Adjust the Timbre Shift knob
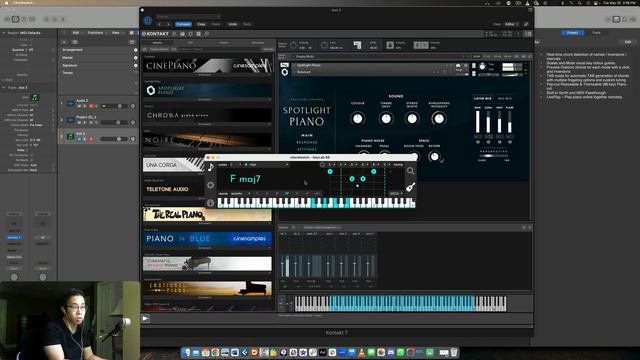 [x=386, y=119]
